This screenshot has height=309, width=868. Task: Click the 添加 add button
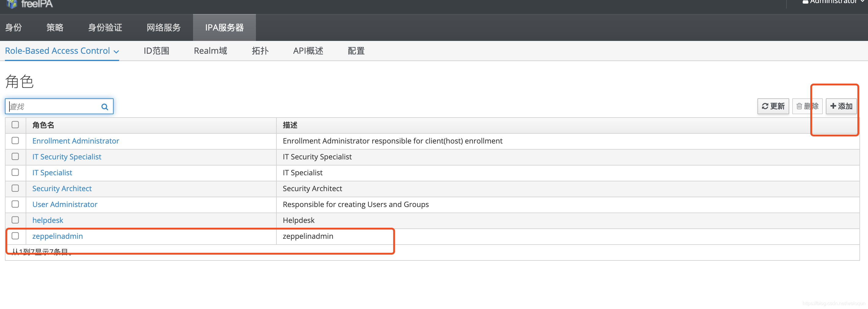pyautogui.click(x=841, y=107)
